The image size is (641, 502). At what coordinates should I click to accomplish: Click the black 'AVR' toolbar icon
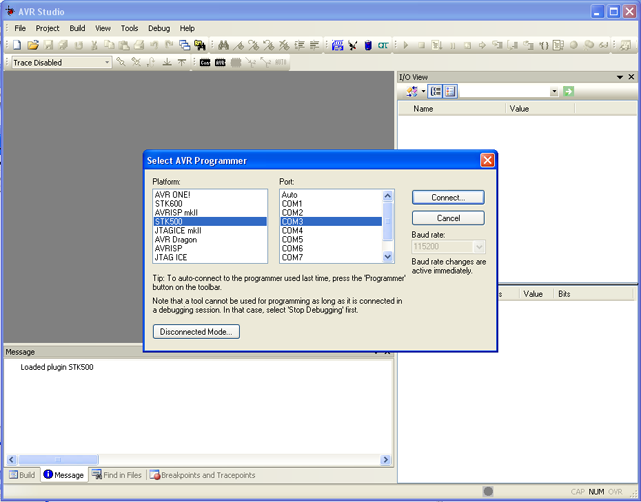tap(220, 63)
